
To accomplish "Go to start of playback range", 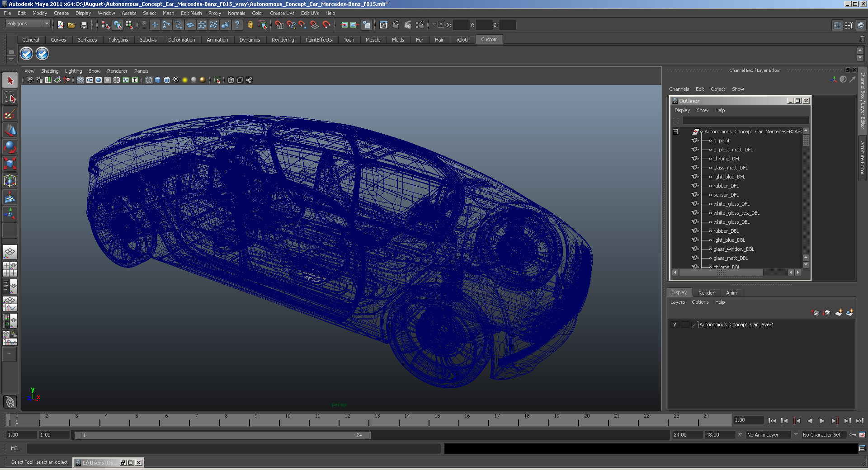I will pos(772,421).
